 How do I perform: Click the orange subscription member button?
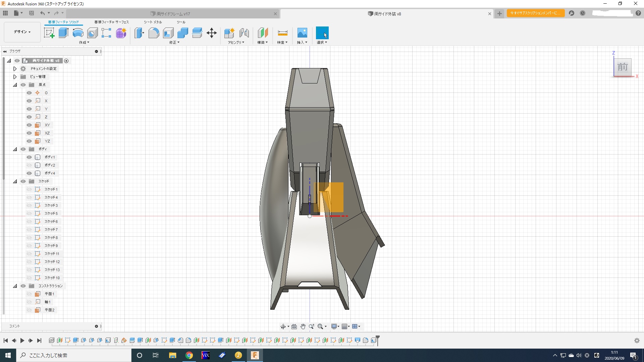[535, 13]
